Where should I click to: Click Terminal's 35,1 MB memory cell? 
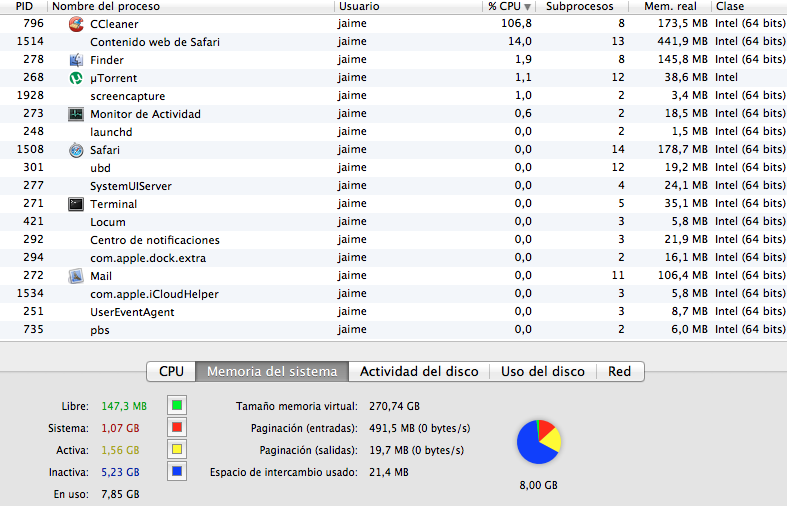point(686,203)
